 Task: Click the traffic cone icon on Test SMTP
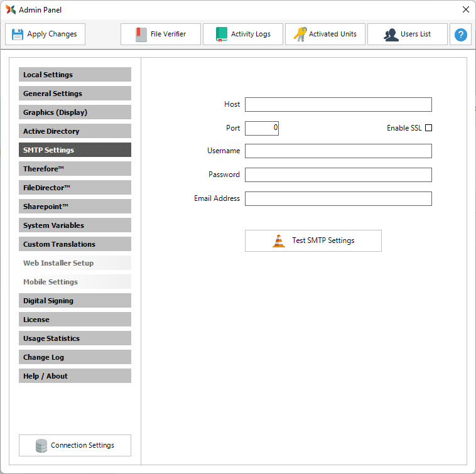pos(279,241)
